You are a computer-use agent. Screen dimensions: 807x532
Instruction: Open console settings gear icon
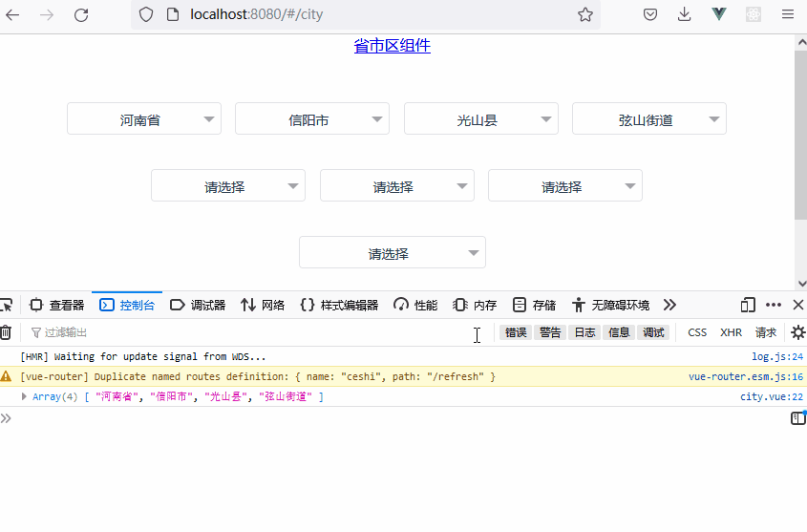[x=797, y=332]
